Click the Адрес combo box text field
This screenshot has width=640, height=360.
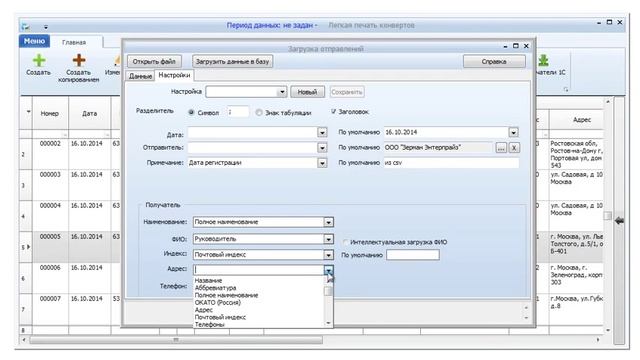click(259, 270)
